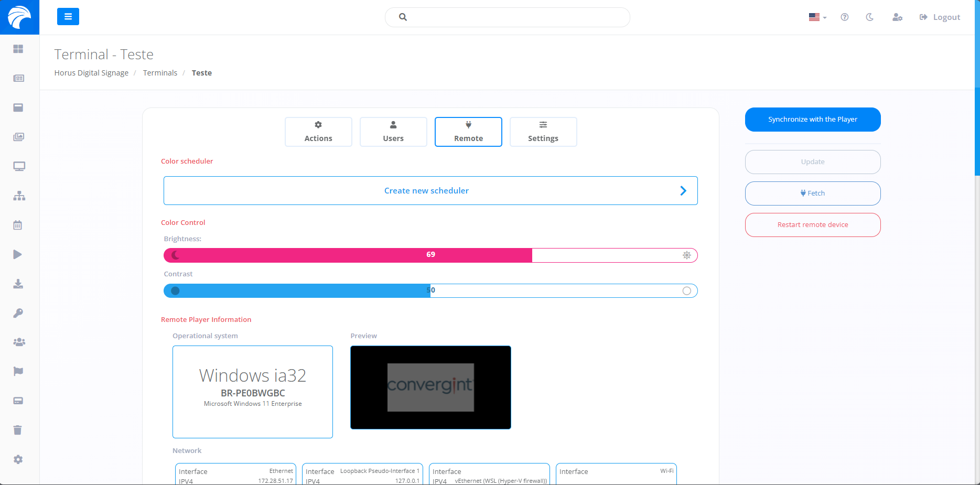980x485 pixels.
Task: Switch to the Actions tab
Action: click(318, 132)
